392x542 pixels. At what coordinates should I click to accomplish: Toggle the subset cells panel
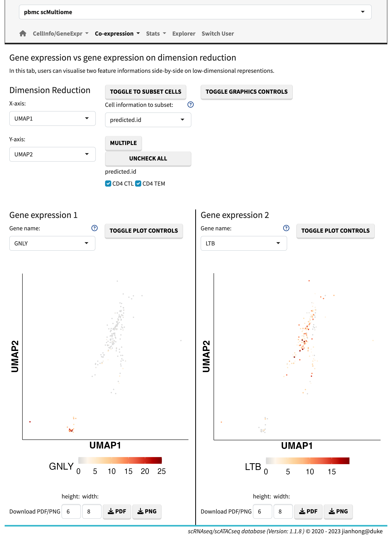(146, 92)
